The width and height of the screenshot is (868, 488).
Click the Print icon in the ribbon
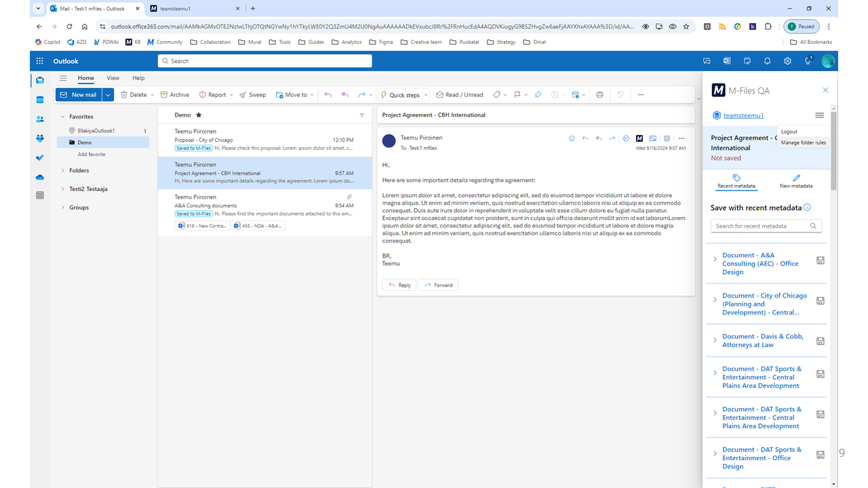coord(599,95)
